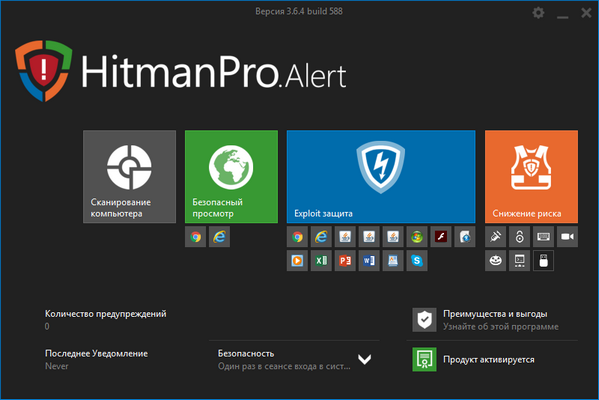Image resolution: width=599 pixels, height=400 pixels.
Task: Click the Безопасность setting label
Action: (246, 353)
